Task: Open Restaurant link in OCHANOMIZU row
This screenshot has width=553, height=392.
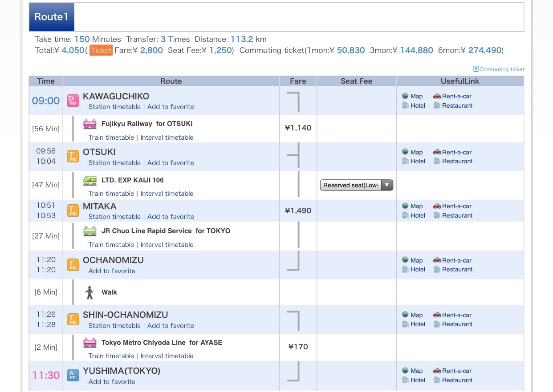Action: click(457, 269)
